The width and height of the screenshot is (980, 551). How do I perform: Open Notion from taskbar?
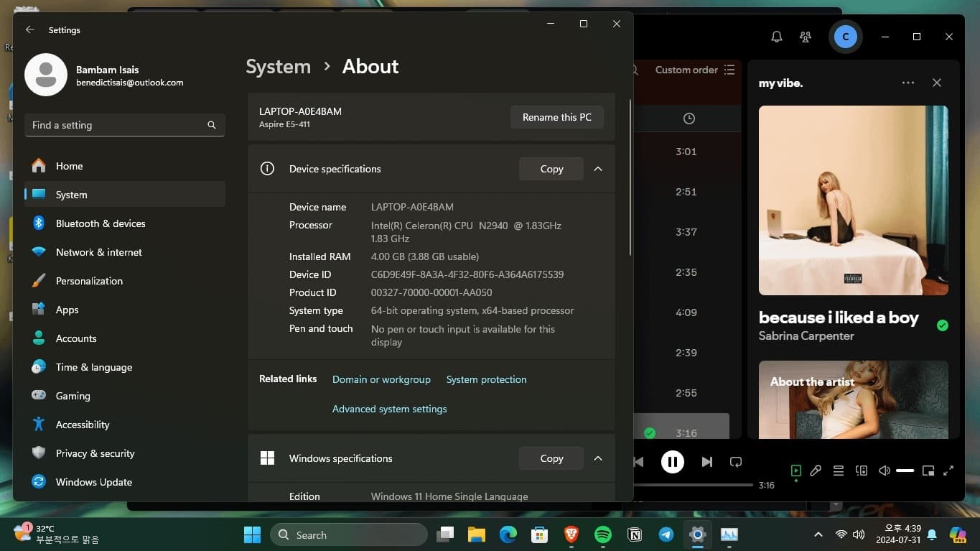(x=635, y=534)
